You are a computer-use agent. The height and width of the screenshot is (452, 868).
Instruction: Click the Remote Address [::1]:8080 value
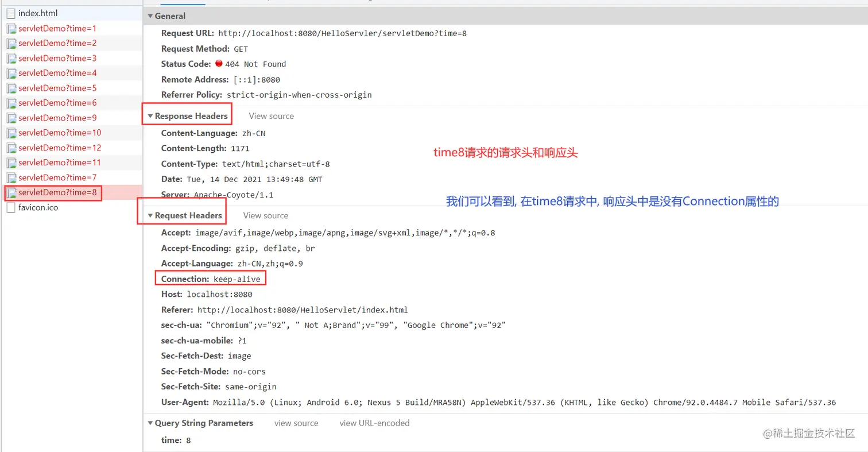(257, 80)
